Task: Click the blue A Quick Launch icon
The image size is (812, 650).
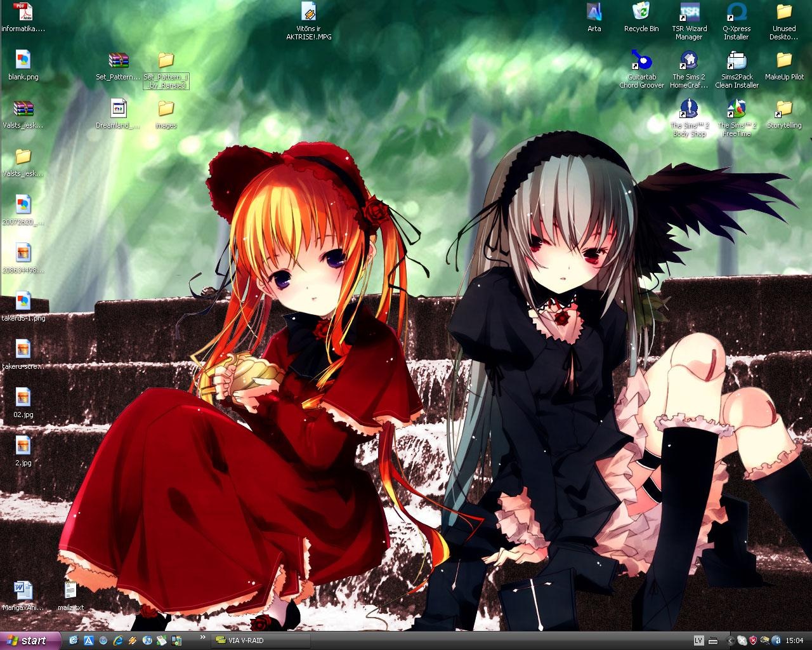Action: (89, 640)
